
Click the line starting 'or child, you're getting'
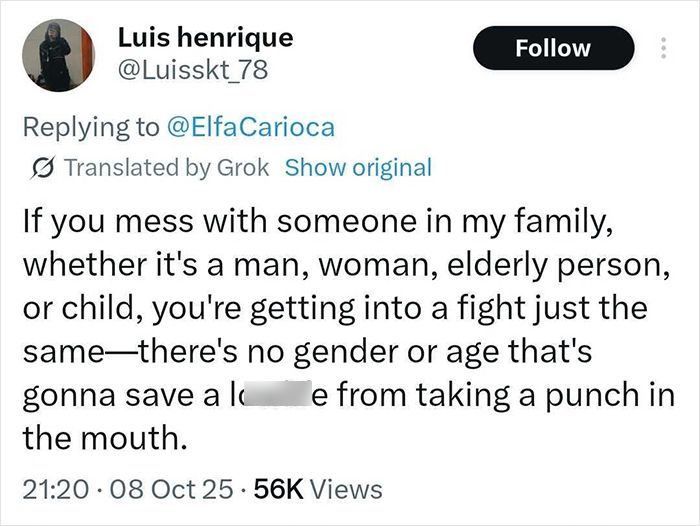pyautogui.click(x=335, y=307)
